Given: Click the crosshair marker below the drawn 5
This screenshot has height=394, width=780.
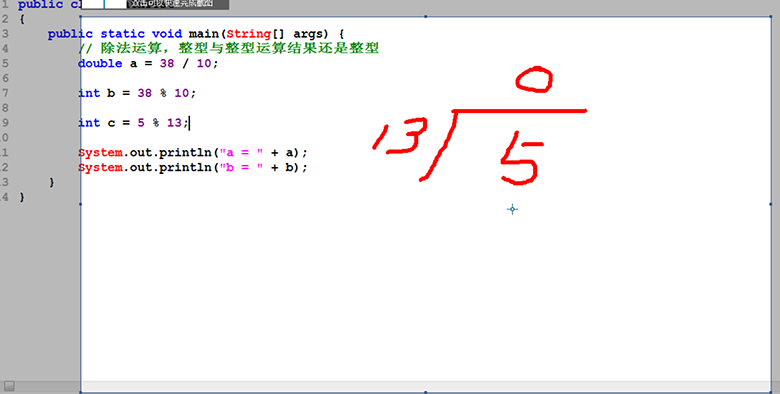Looking at the screenshot, I should (x=512, y=209).
